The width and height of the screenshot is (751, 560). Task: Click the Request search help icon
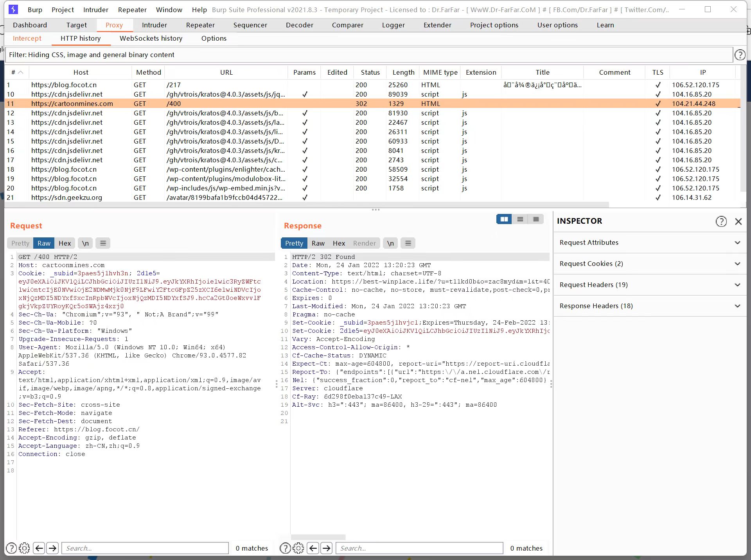(12, 548)
